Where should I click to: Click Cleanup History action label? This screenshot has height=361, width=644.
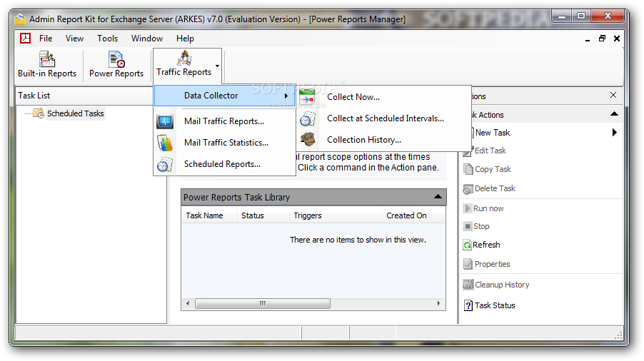point(502,285)
